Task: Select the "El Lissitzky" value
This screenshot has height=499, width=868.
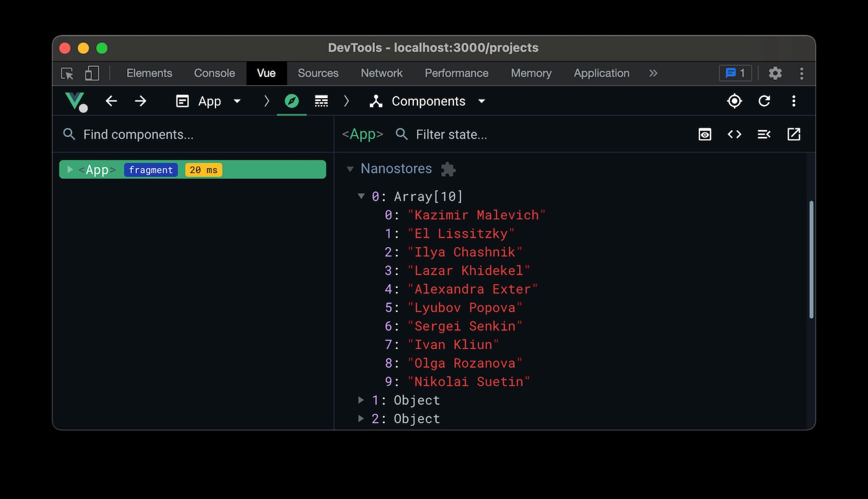Action: click(x=461, y=233)
